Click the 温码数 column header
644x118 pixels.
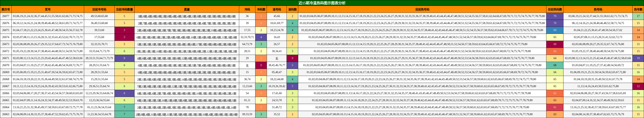coord(293,9)
